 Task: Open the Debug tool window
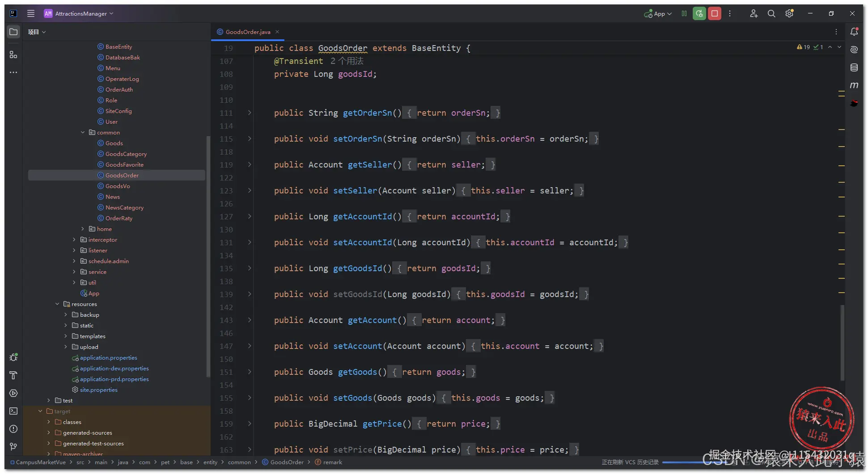tap(13, 357)
